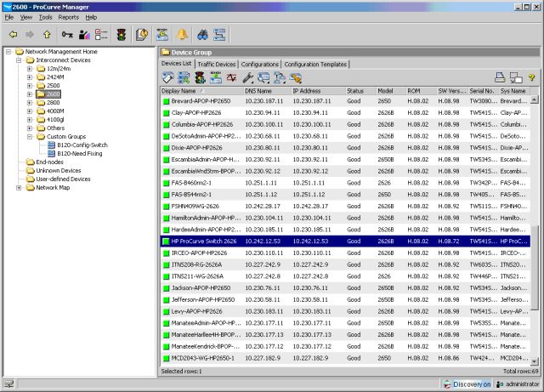Collapse the Custom Groups folder
This screenshot has width=544, height=392.
tap(30, 135)
